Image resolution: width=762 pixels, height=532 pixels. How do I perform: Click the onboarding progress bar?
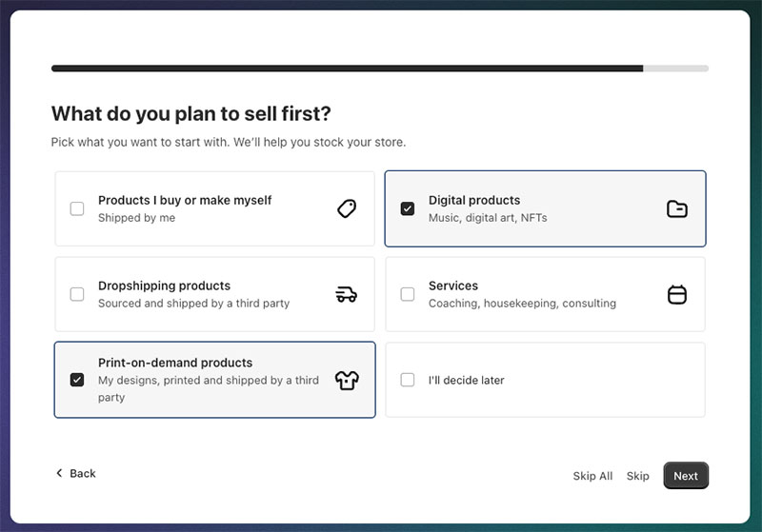click(379, 69)
